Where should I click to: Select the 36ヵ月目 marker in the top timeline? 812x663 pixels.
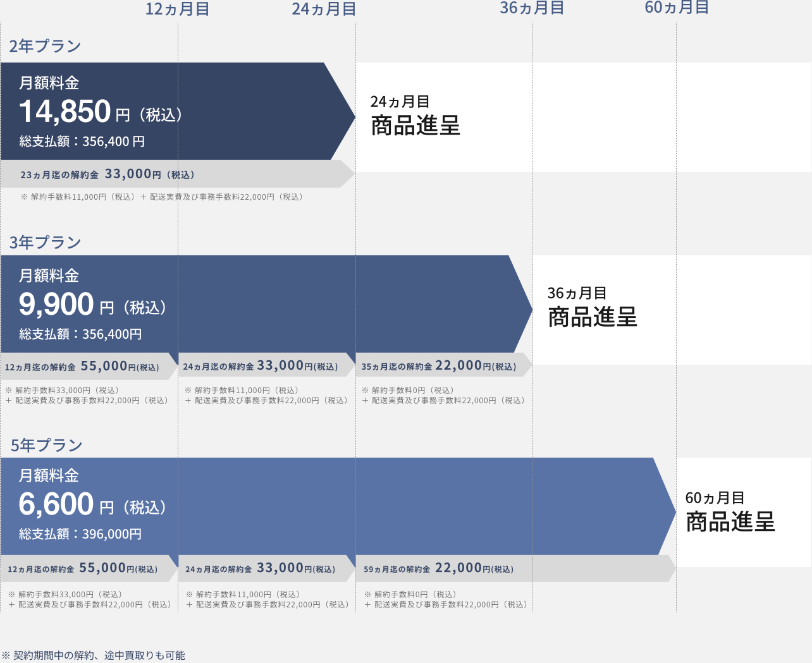click(532, 8)
